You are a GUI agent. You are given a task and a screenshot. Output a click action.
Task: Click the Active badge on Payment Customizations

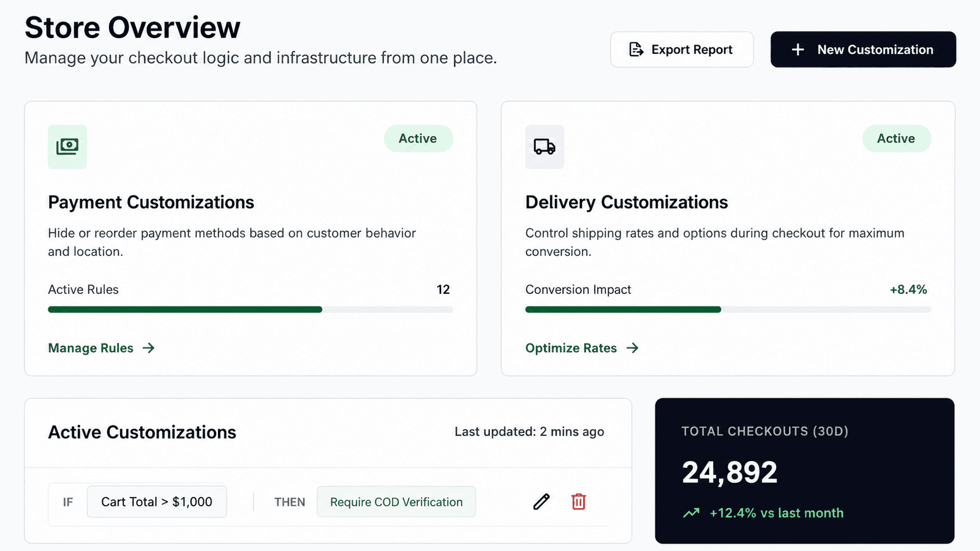(x=418, y=138)
